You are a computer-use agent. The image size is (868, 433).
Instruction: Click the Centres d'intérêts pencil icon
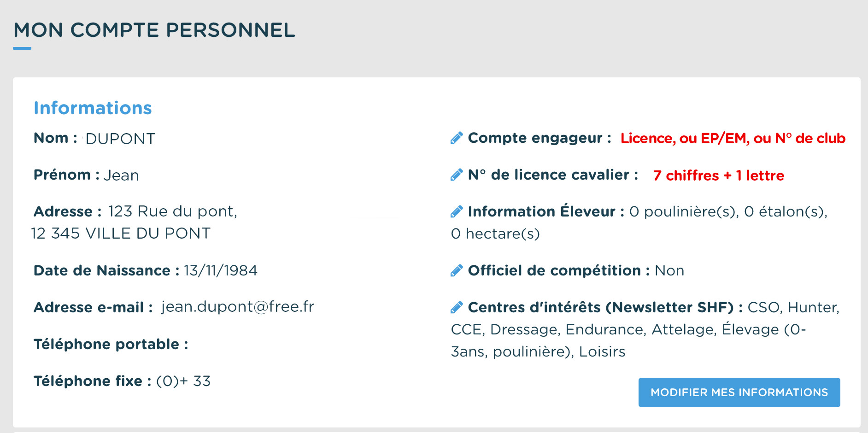[457, 308]
